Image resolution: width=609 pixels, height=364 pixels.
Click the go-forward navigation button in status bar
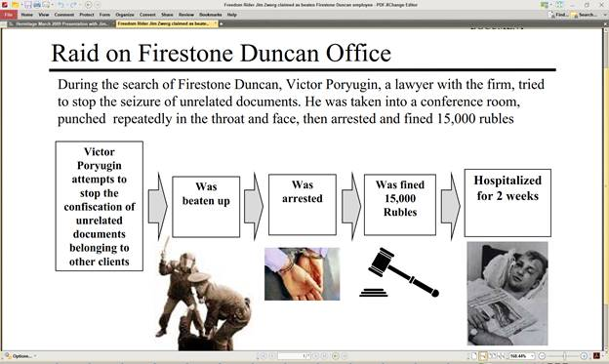point(345,356)
